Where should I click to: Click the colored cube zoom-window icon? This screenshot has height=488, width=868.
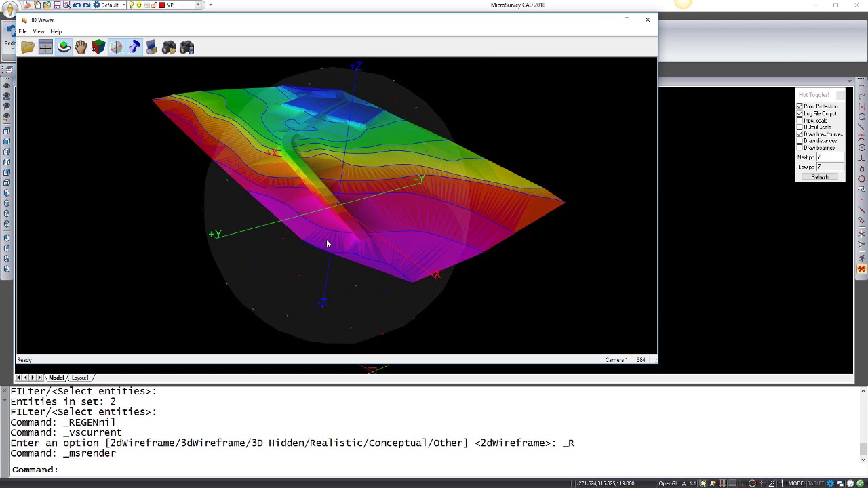click(x=98, y=47)
